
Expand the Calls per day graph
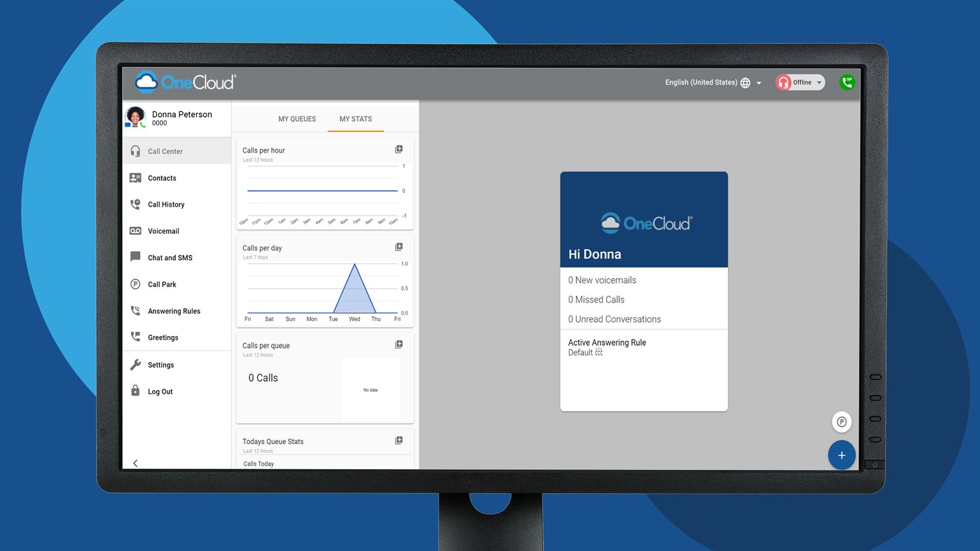pos(399,246)
